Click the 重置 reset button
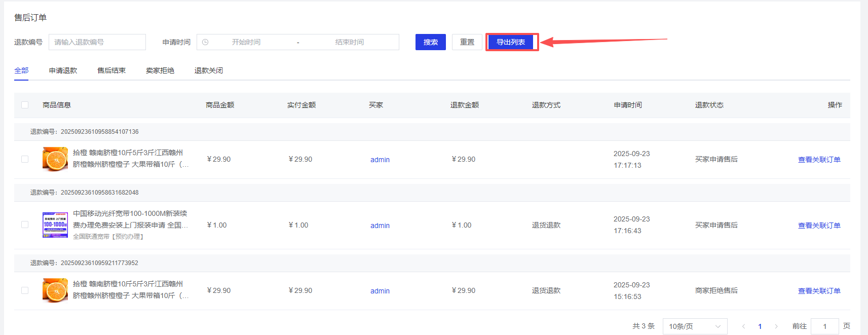The height and width of the screenshot is (335, 868). click(467, 42)
